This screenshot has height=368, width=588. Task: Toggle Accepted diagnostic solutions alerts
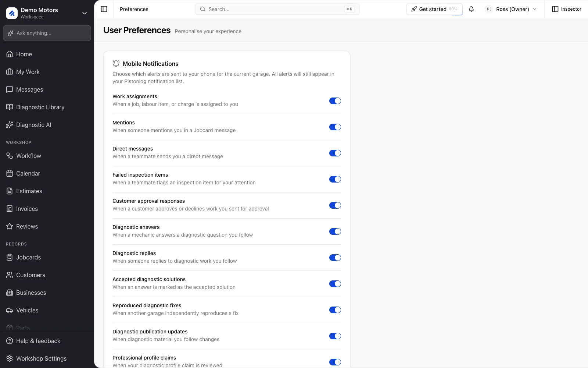click(x=335, y=284)
